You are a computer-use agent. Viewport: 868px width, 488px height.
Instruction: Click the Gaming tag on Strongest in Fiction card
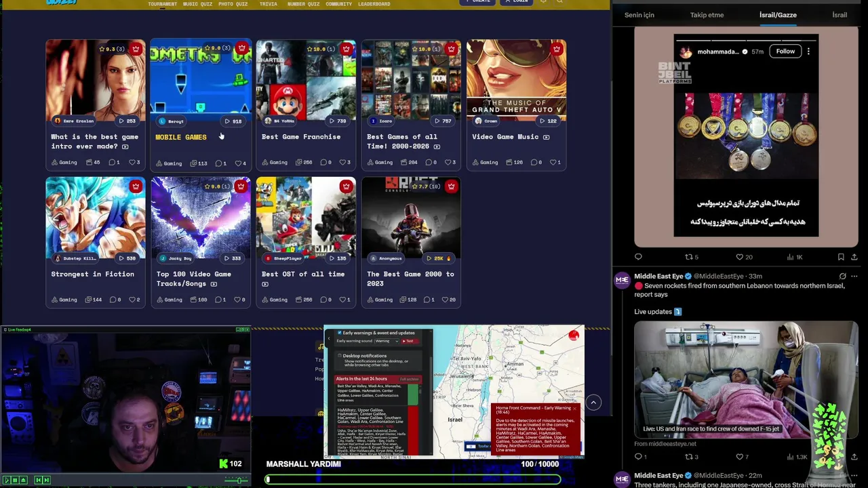point(64,300)
